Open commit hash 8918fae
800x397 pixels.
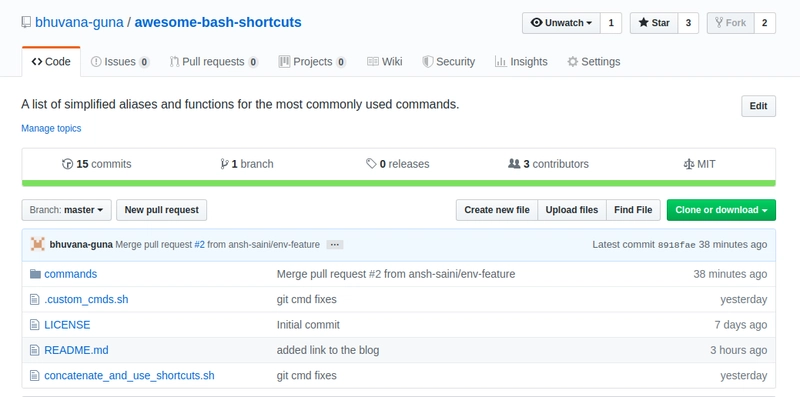677,245
